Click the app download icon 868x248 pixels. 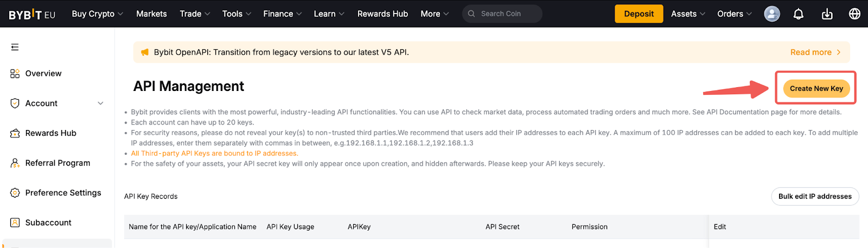click(x=827, y=14)
